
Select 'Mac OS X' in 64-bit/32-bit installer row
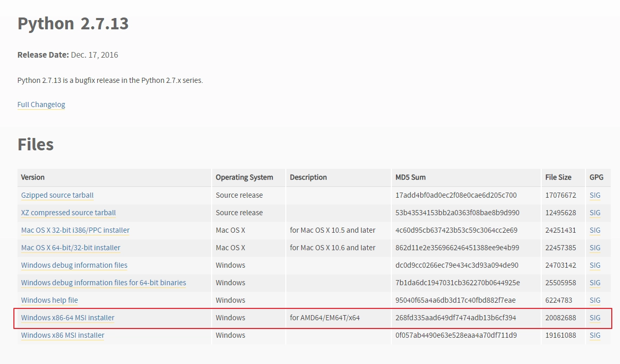[230, 248]
